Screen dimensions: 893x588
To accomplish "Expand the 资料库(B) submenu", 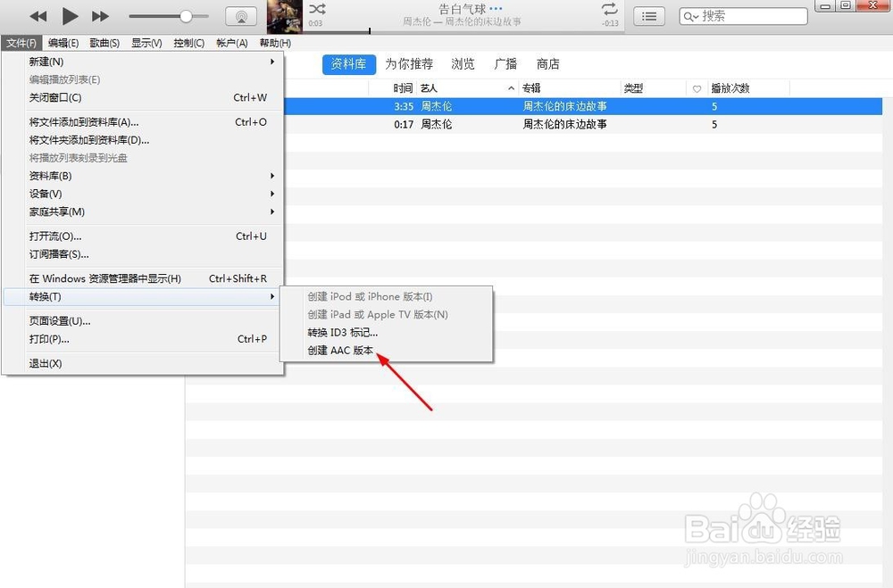I will click(142, 176).
